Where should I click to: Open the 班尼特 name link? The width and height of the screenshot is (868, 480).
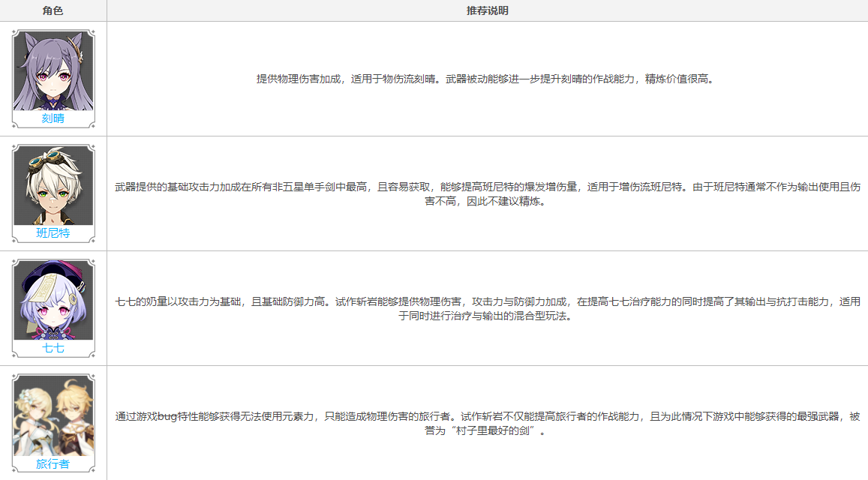(53, 233)
